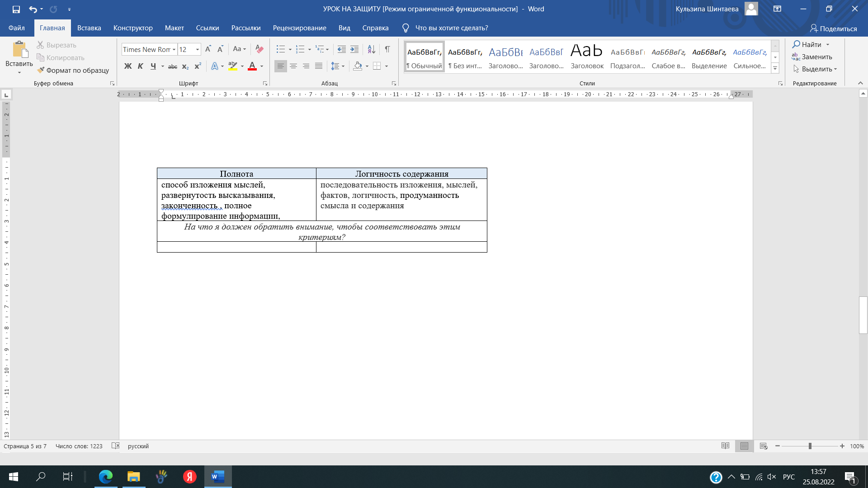Align paragraph text to the right
868x488 pixels.
(306, 66)
